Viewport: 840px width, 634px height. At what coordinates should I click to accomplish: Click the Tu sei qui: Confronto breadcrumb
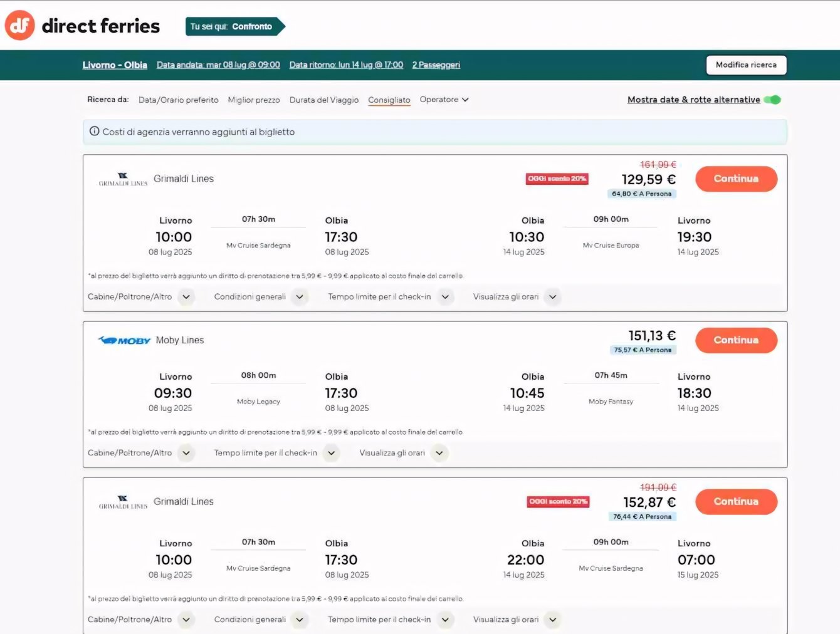pyautogui.click(x=235, y=26)
